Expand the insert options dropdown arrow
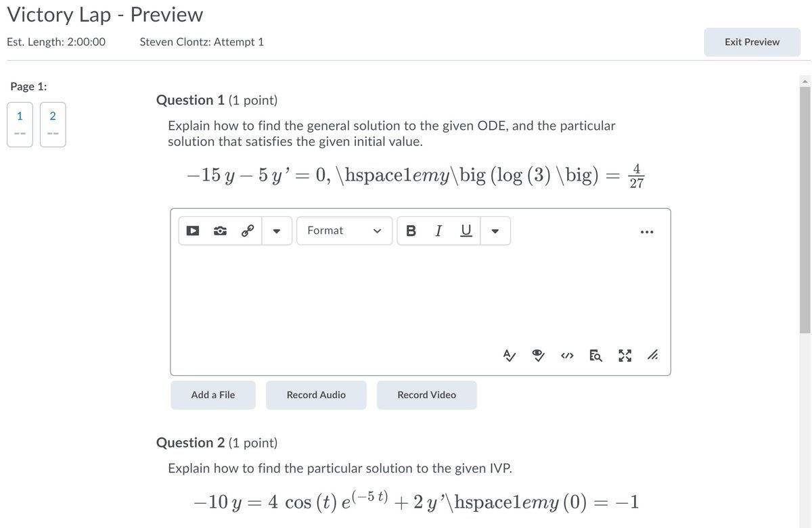 tap(276, 231)
